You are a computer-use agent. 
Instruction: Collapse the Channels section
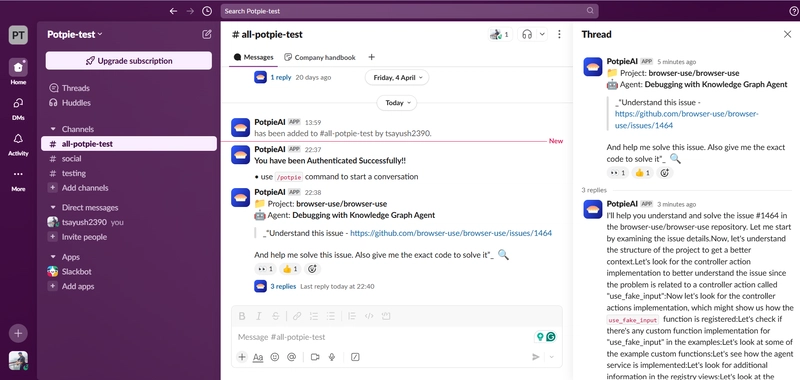pyautogui.click(x=53, y=129)
